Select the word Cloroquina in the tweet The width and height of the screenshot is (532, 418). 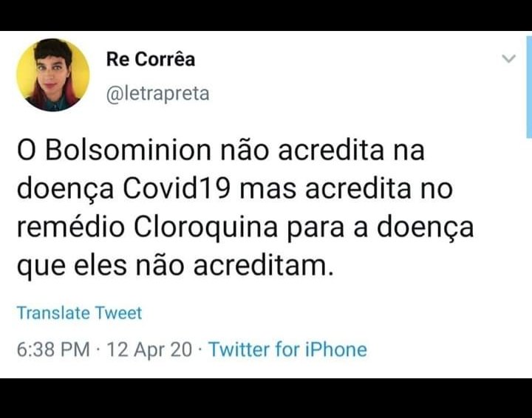coord(205,227)
